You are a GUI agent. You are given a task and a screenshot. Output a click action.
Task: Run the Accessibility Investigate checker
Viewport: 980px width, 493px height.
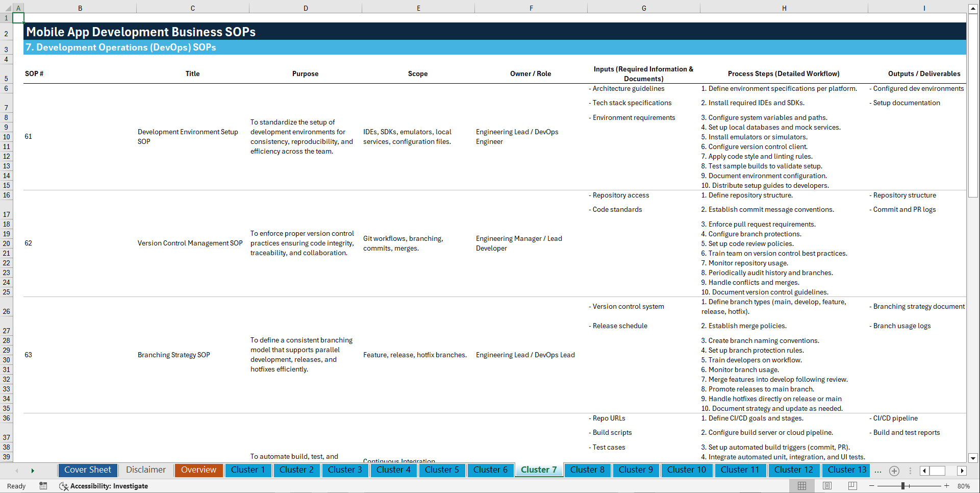tap(104, 486)
